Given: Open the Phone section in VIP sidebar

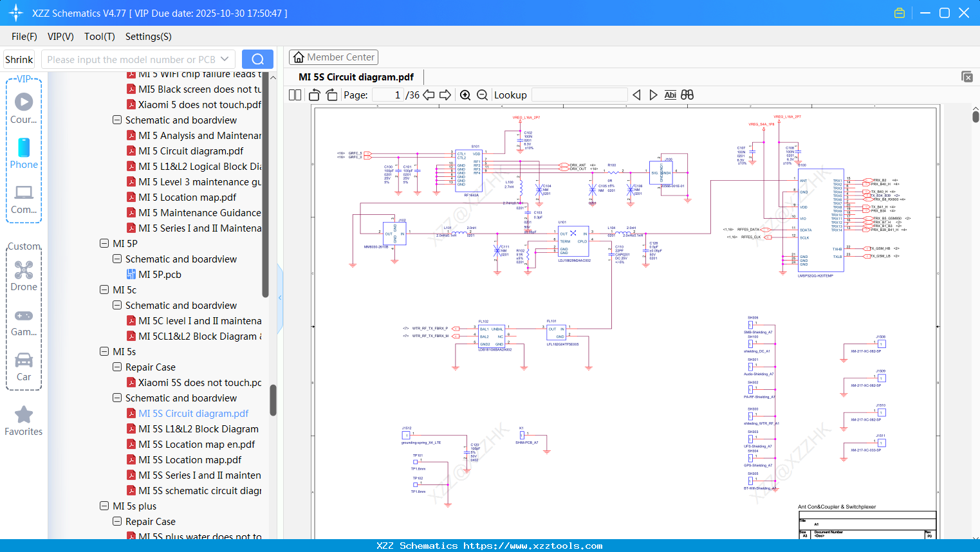Looking at the screenshot, I should coord(24,154).
